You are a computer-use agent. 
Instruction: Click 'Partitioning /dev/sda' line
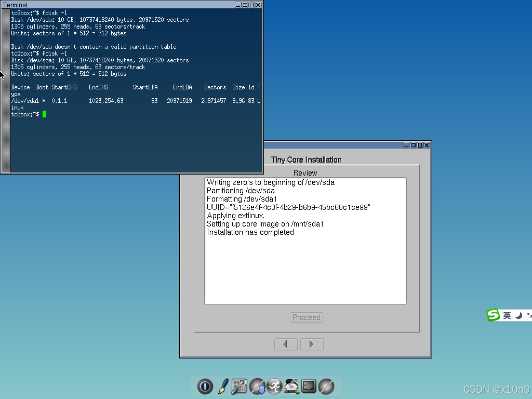(x=241, y=191)
